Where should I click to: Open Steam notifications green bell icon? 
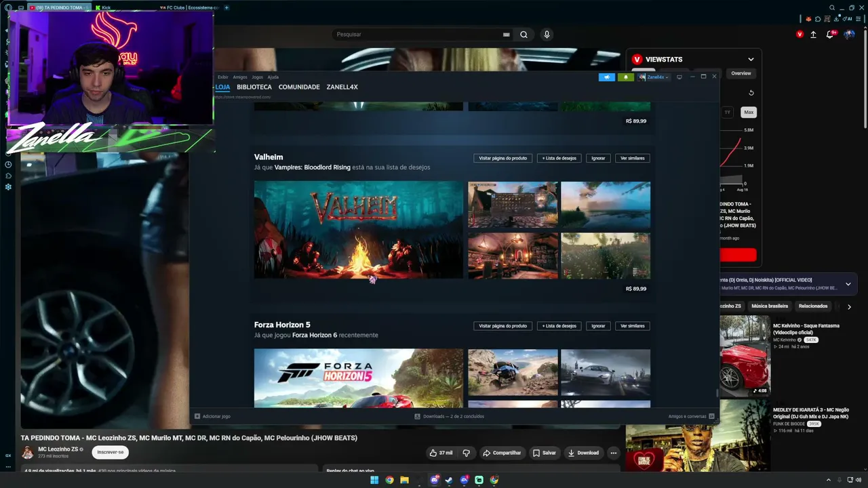coord(625,77)
